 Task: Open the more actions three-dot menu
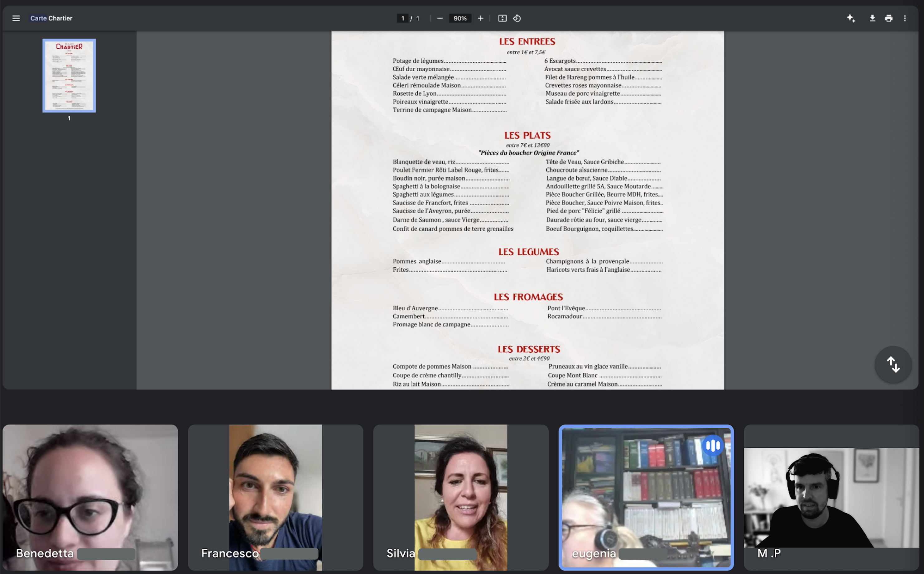click(x=905, y=18)
